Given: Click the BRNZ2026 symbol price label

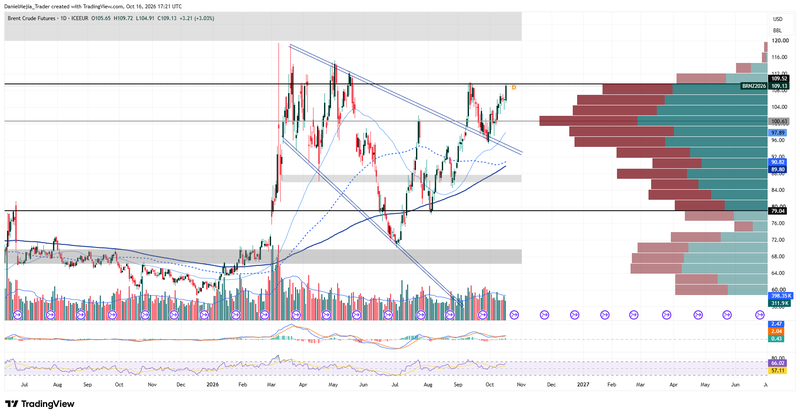Looking at the screenshot, I should click(x=755, y=86).
